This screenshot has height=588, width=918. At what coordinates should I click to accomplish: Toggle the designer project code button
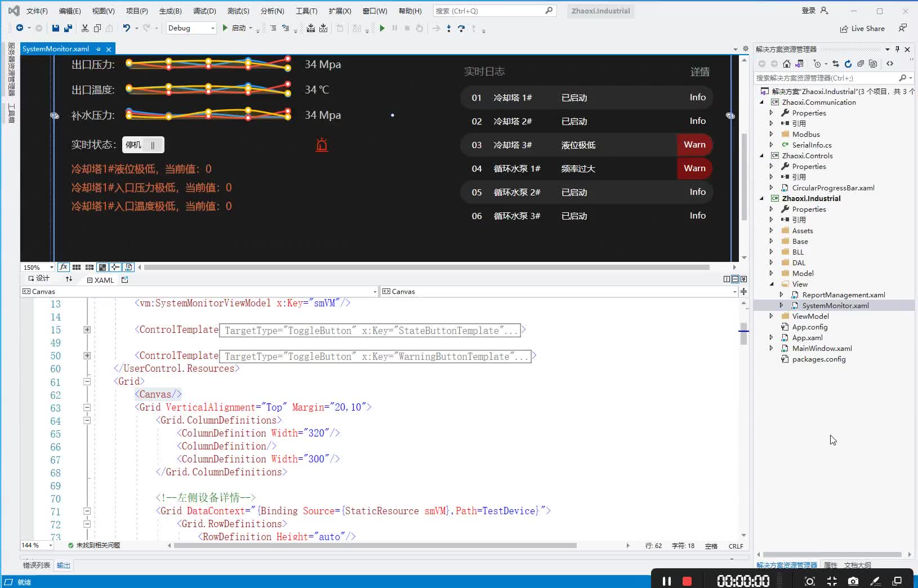click(128, 267)
